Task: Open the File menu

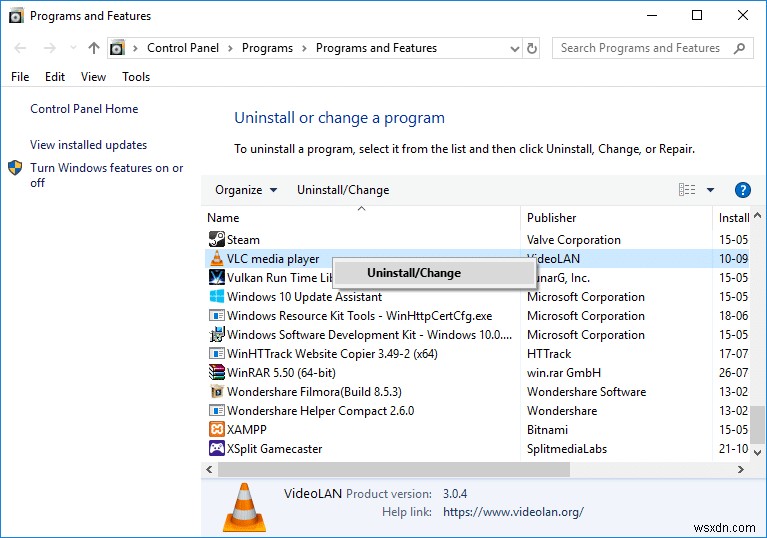Action: tap(20, 77)
